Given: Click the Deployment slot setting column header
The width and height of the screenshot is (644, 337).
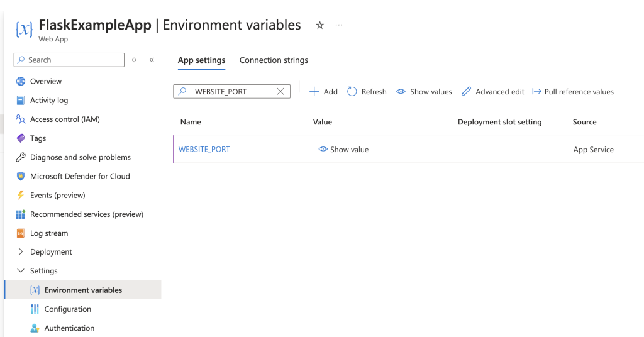Looking at the screenshot, I should coord(500,122).
